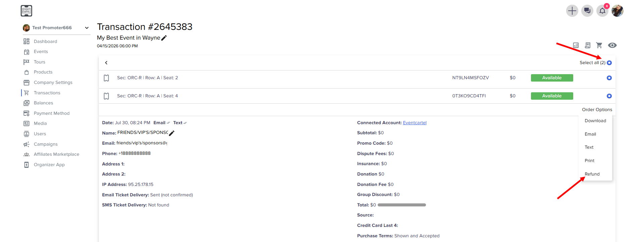
Task: Go back with the left chevron
Action: 106,63
